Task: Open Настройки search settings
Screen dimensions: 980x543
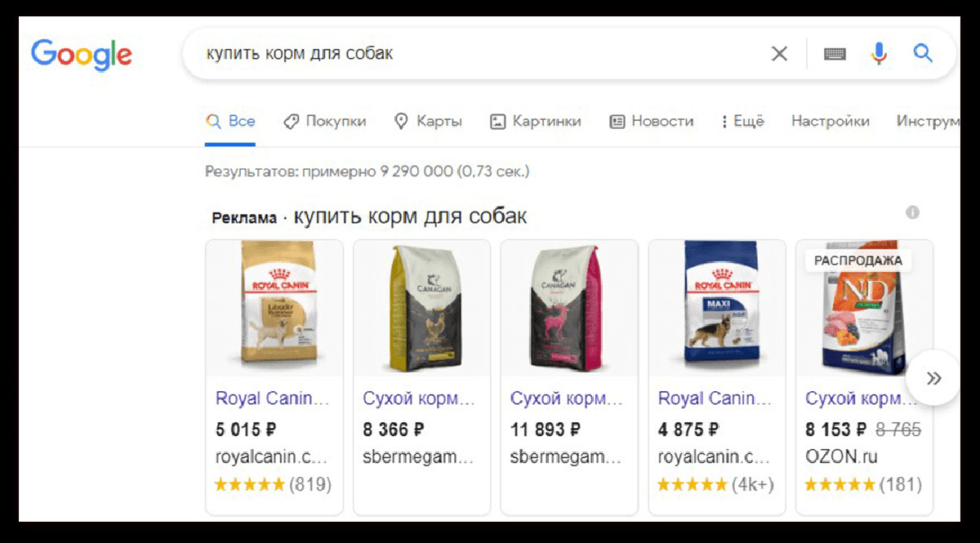Action: 831,121
